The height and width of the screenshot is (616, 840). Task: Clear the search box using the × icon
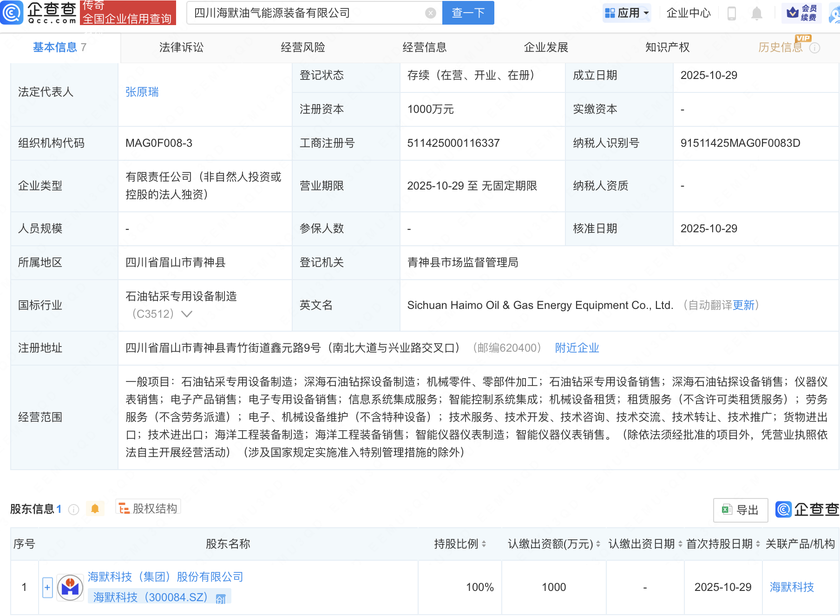(431, 13)
